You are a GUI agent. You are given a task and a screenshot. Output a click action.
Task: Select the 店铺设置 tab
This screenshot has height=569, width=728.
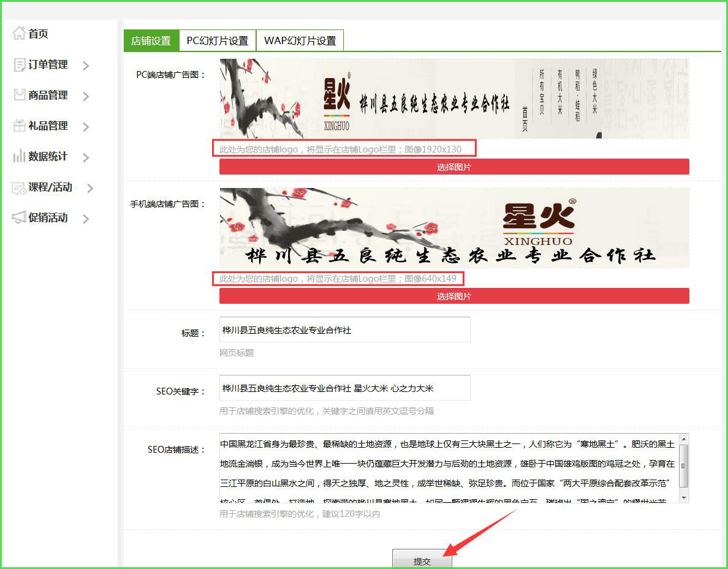(151, 41)
